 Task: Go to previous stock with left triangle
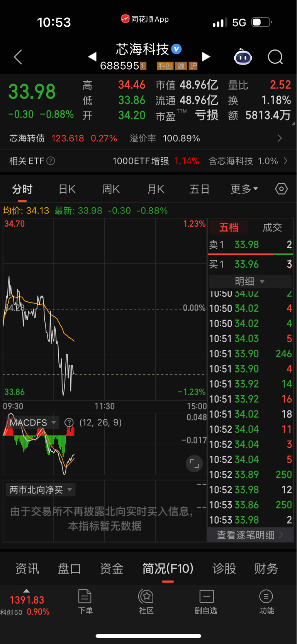[x=92, y=57]
